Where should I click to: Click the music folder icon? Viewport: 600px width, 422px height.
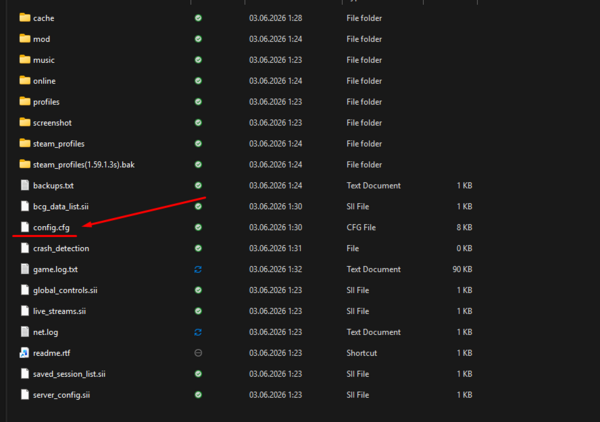pos(25,60)
